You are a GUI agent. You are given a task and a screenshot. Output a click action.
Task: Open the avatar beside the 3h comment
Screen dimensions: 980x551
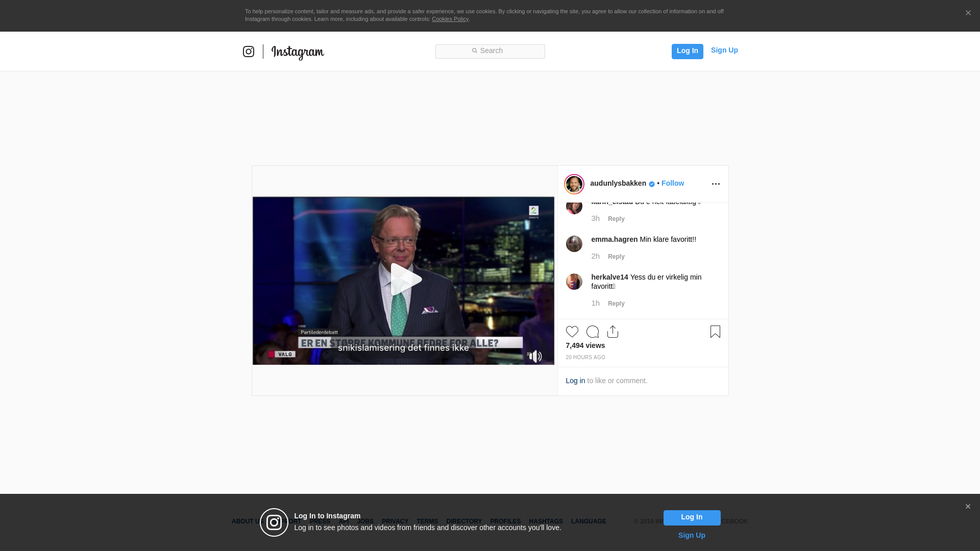[574, 207]
